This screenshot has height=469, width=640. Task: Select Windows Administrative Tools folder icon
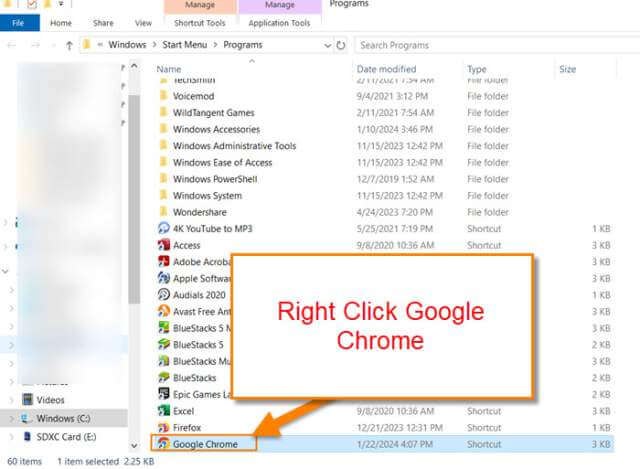164,145
